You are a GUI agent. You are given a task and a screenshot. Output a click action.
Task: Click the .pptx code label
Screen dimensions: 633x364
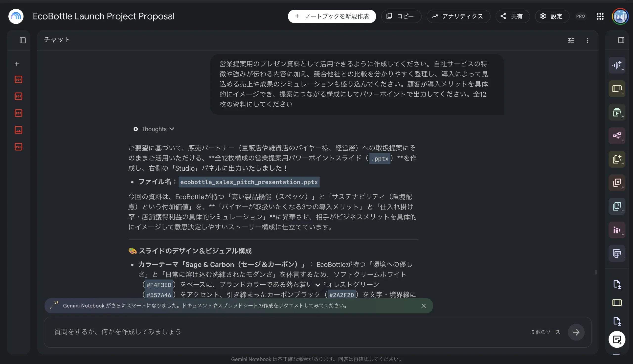click(x=380, y=159)
